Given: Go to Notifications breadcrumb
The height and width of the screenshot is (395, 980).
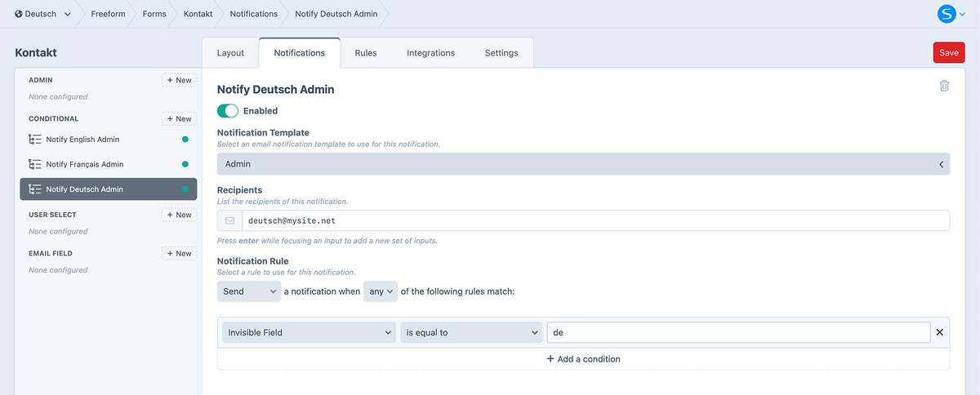Looking at the screenshot, I should (254, 14).
